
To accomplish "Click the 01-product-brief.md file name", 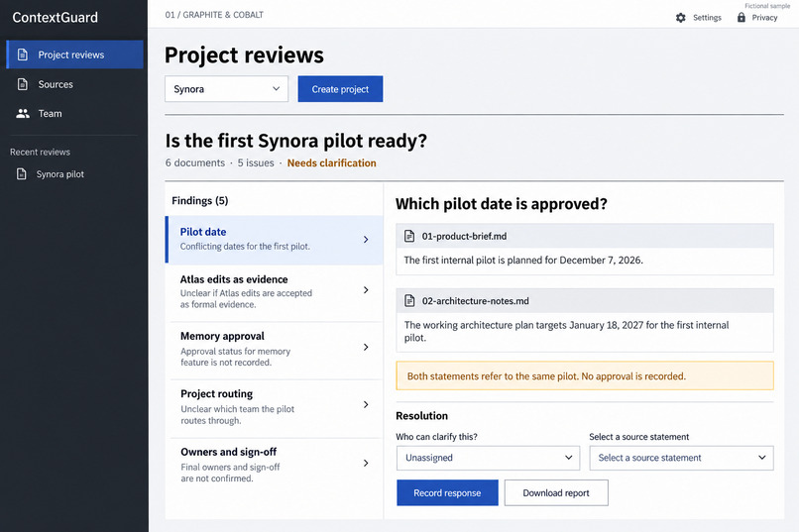I will [x=464, y=236].
